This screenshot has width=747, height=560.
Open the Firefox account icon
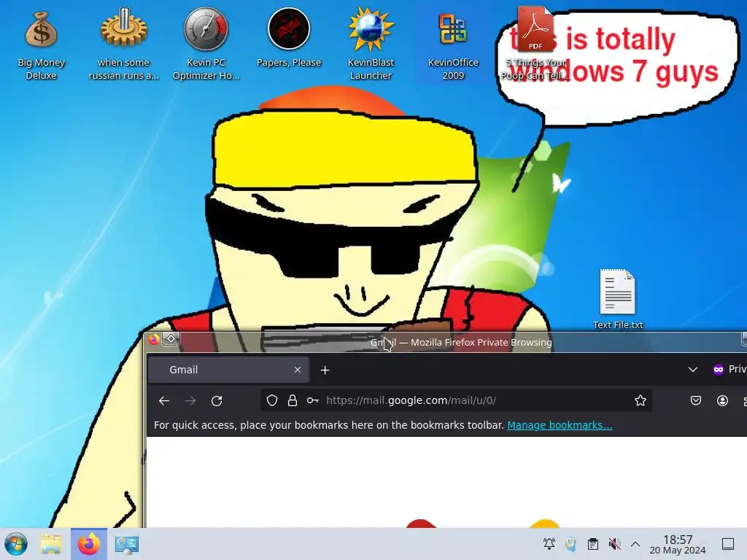(722, 400)
